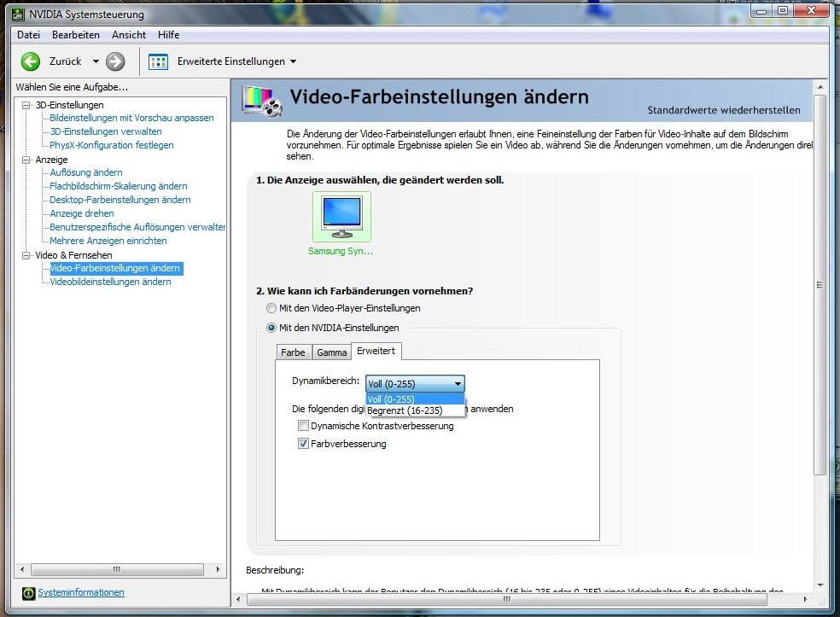Open the Ansicht menu
The image size is (840, 617).
pos(129,35)
